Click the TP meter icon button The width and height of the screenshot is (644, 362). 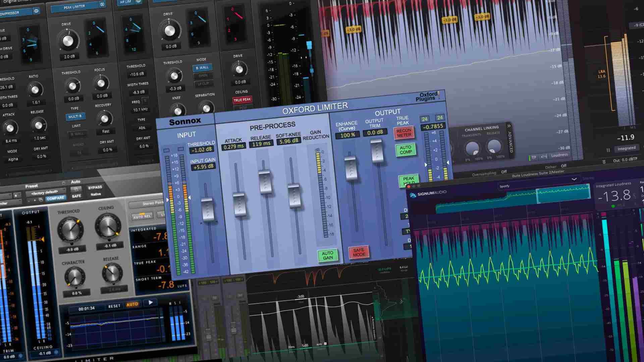pos(533,157)
